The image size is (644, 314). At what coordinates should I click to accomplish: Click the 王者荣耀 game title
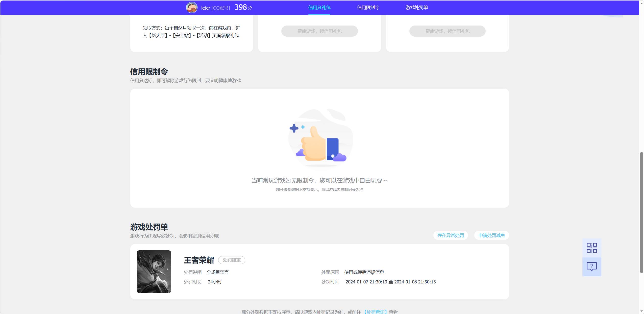pyautogui.click(x=199, y=260)
